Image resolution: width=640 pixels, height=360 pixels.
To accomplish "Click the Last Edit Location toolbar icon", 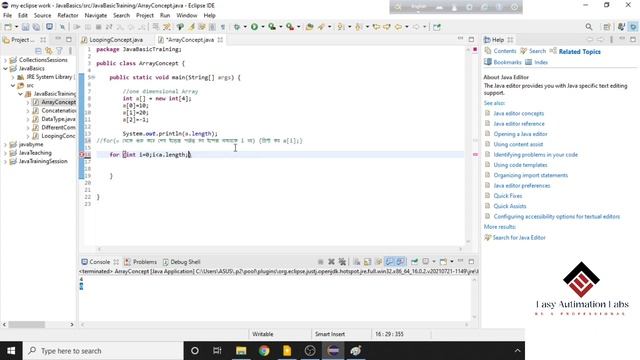I will point(376,27).
